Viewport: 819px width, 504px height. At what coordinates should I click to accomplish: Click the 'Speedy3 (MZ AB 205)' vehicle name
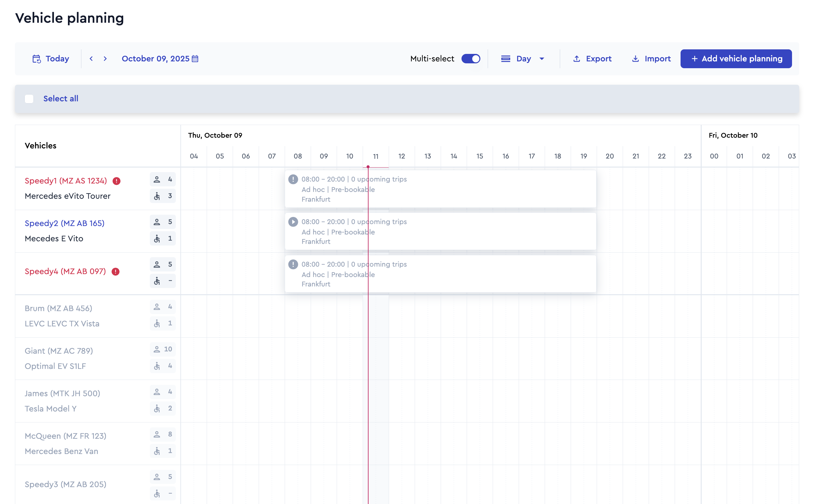point(65,484)
